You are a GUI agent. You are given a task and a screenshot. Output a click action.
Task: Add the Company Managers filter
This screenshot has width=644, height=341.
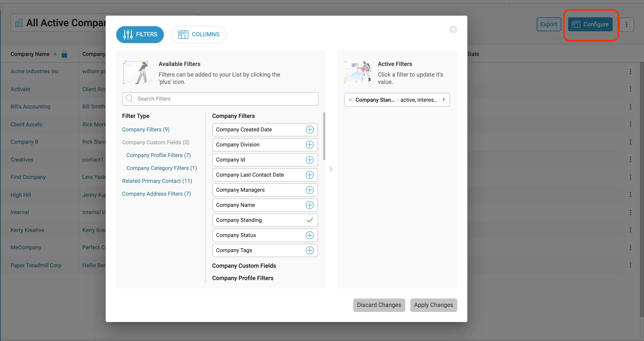tap(310, 190)
